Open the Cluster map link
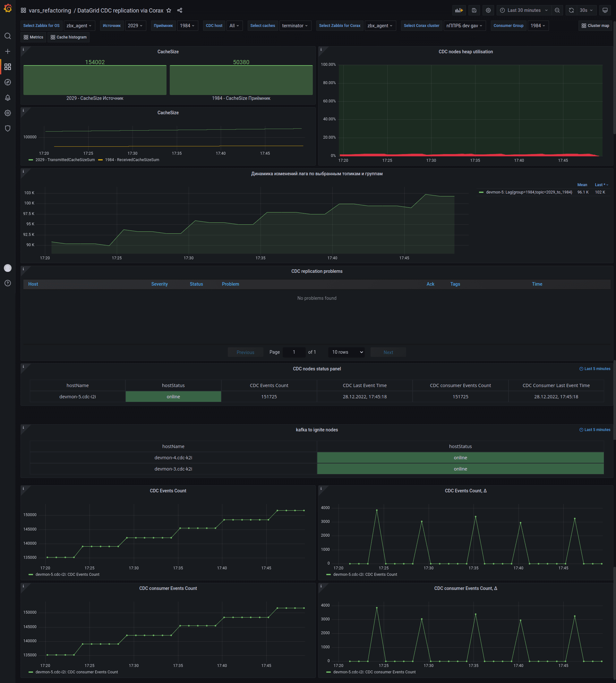Viewport: 616px width, 683px height. (x=595, y=26)
